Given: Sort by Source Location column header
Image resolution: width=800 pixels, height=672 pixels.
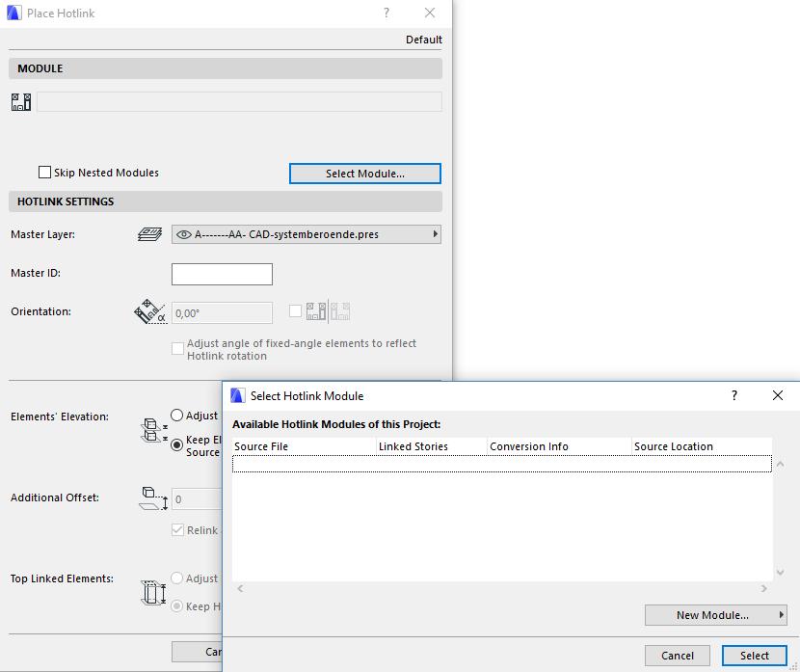Looking at the screenshot, I should point(702,446).
